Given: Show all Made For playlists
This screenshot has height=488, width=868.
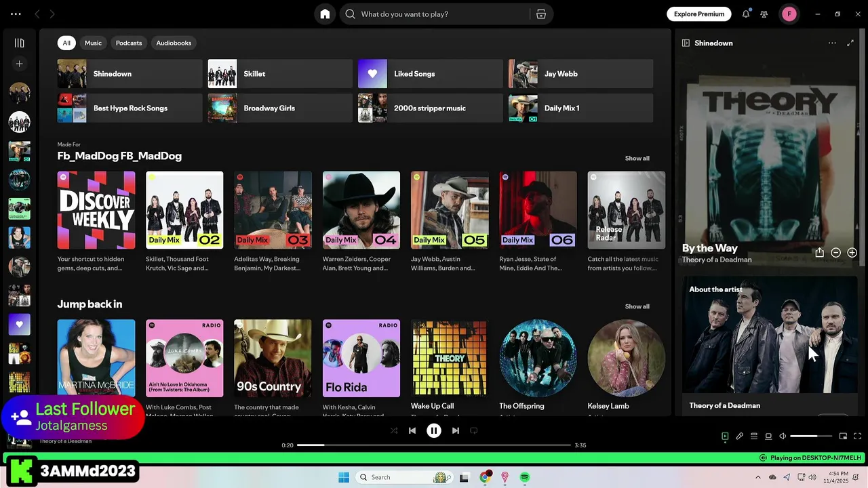Looking at the screenshot, I should 637,158.
